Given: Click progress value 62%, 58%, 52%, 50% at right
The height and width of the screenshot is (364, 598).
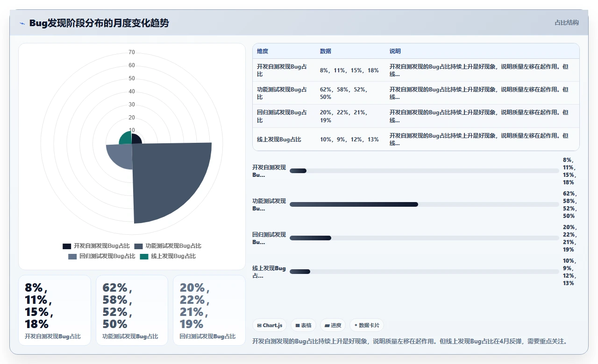Looking at the screenshot, I should coord(570,204).
